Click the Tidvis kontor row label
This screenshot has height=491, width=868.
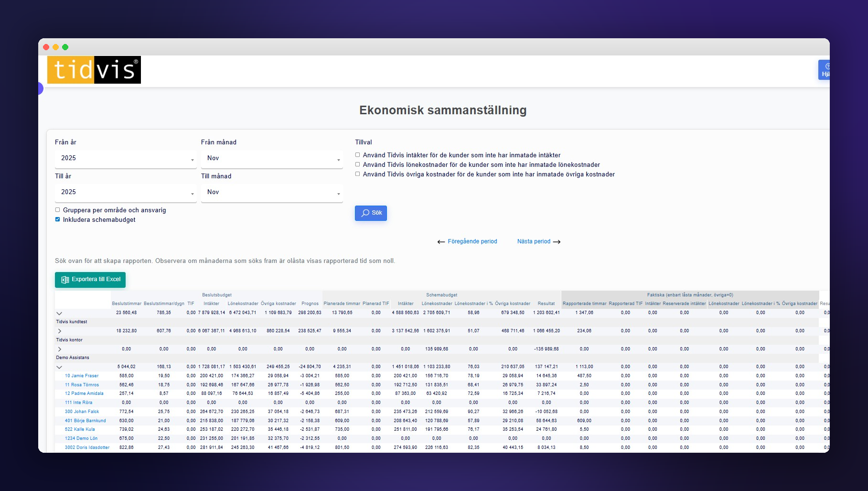pos(69,340)
